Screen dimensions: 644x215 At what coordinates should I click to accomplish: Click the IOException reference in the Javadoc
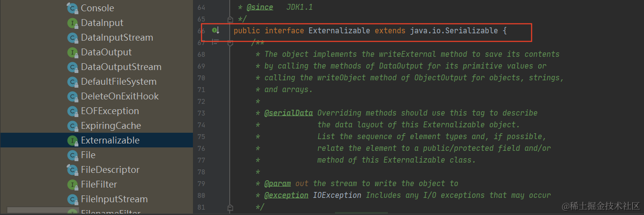pos(337,195)
